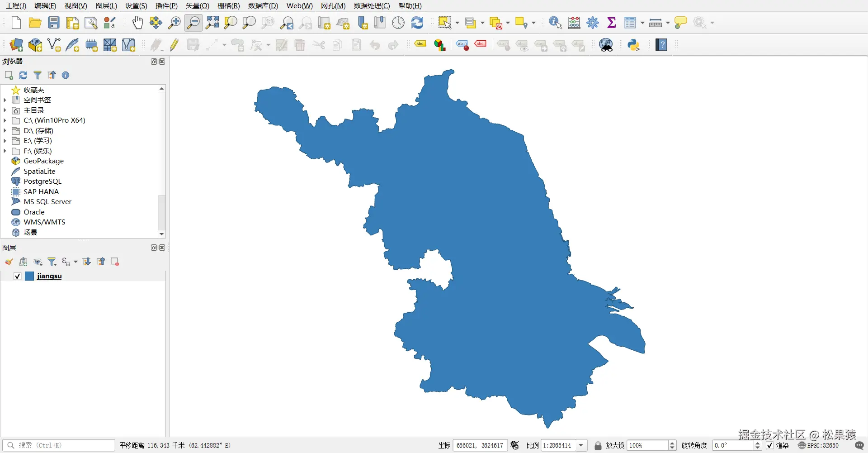
Task: Open the 比例 scale dropdown
Action: click(581, 445)
